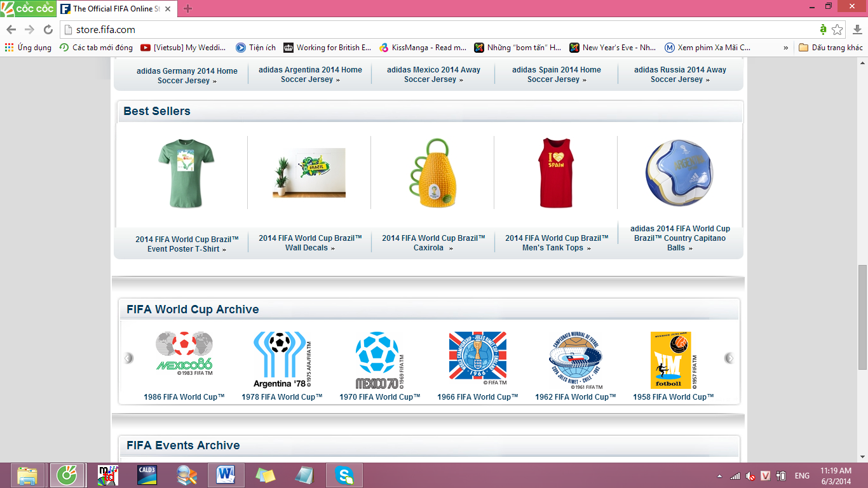Show next World Cup Archive items

(x=729, y=358)
